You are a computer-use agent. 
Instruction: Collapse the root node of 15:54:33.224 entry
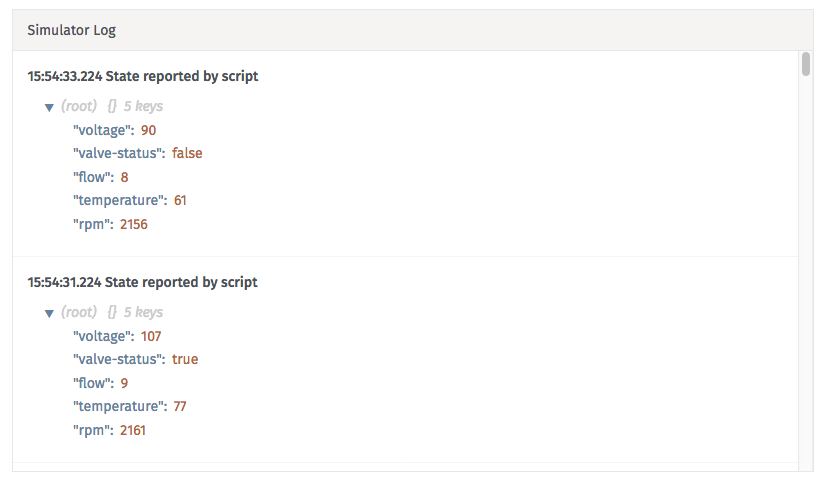click(49, 107)
